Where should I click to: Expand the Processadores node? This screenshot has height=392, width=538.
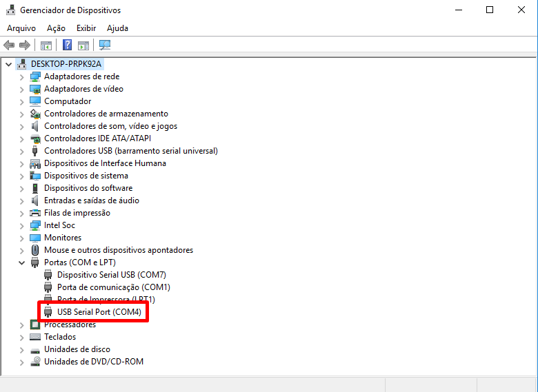tap(21, 325)
